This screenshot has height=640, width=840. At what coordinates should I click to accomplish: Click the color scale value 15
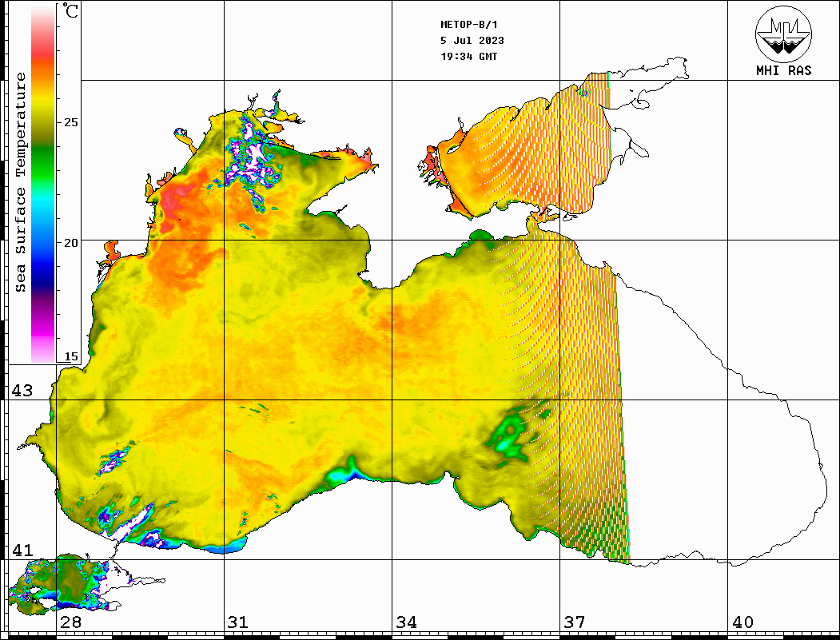70,356
